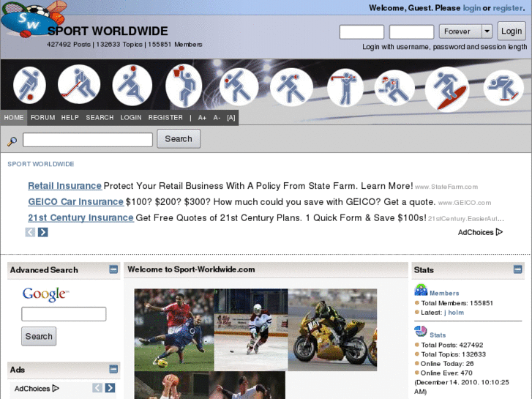This screenshot has height=399, width=532.
Task: Click AdChoices in the Ads sidebar panel
Action: (37, 389)
